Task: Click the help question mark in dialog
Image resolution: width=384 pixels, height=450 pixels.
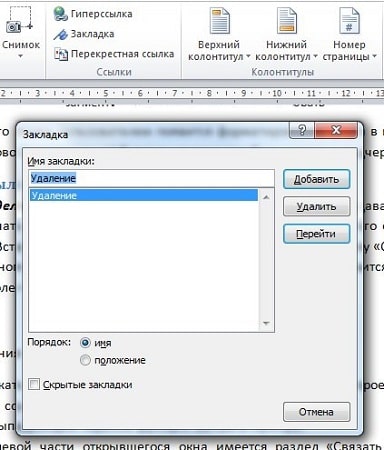Action: [302, 130]
